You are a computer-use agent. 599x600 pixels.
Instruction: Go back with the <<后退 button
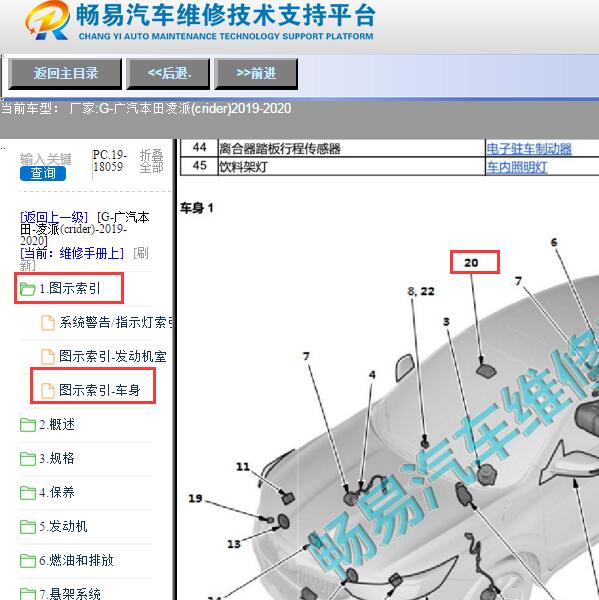click(168, 73)
